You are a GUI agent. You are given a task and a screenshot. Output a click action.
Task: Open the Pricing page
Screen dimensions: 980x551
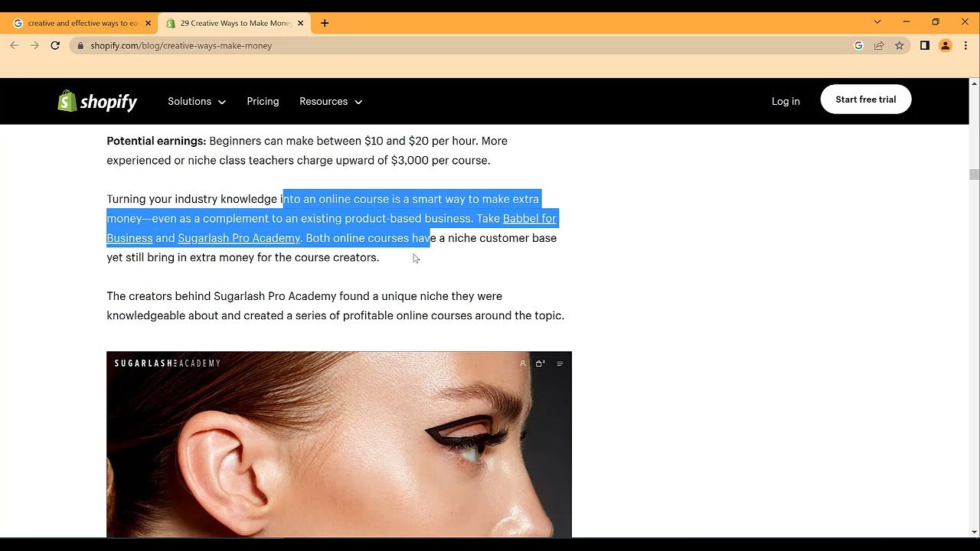tap(263, 101)
